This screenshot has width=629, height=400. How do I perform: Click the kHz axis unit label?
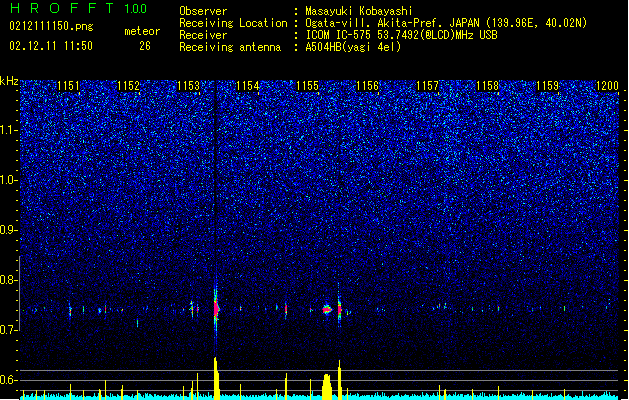tap(9, 81)
